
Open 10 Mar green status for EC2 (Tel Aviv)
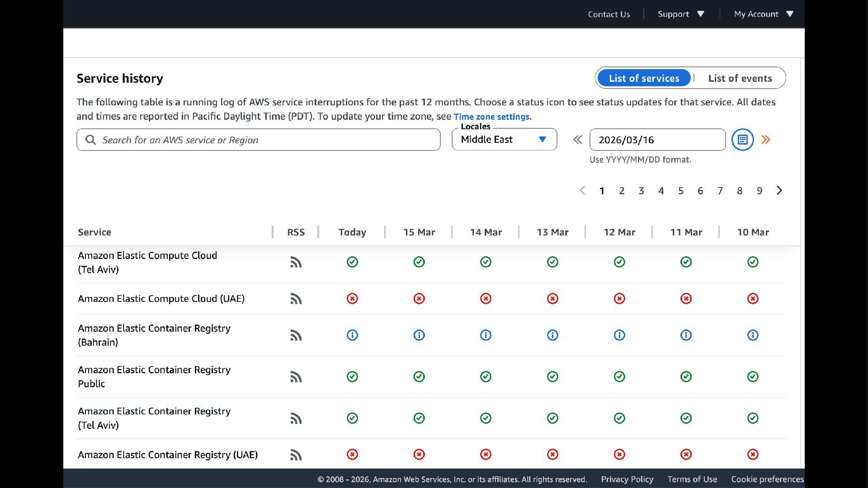point(753,262)
